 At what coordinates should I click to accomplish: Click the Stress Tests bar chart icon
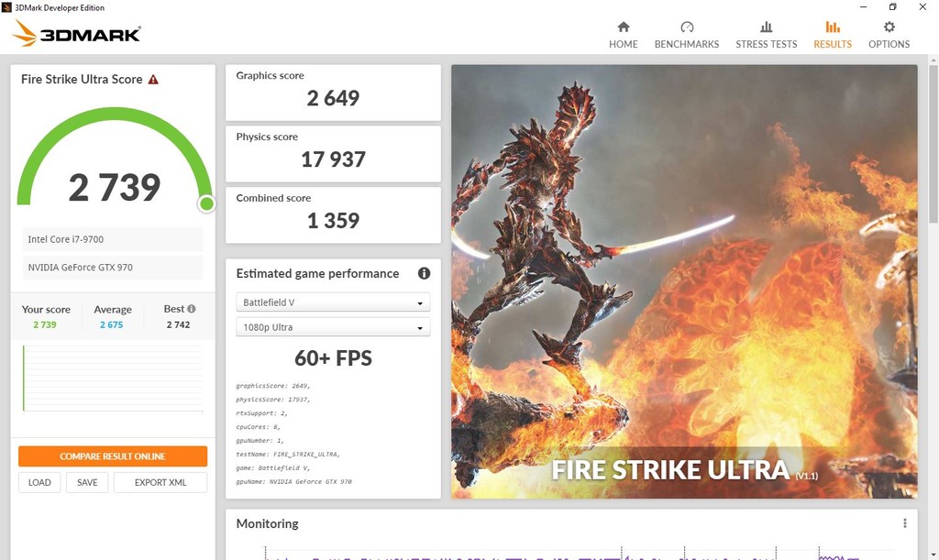(766, 27)
